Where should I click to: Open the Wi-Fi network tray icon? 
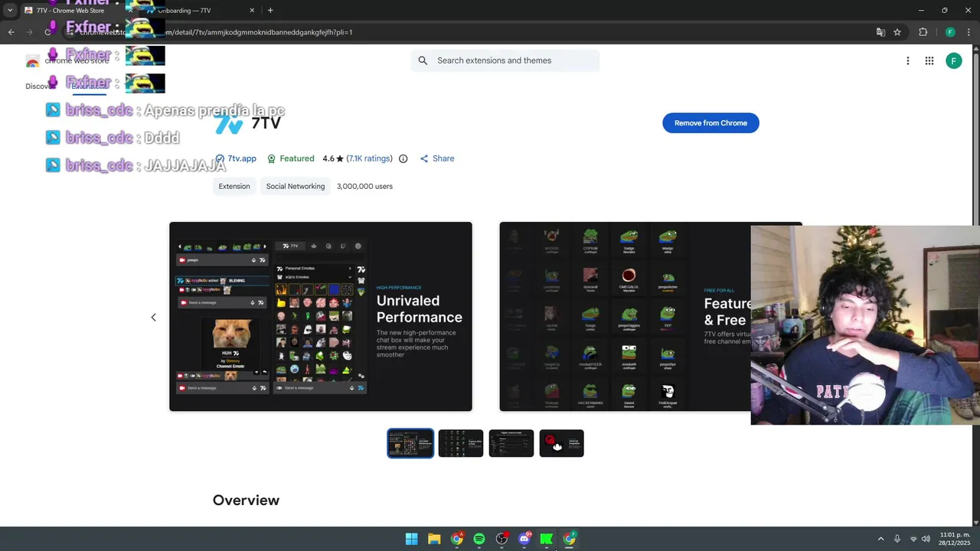click(913, 539)
